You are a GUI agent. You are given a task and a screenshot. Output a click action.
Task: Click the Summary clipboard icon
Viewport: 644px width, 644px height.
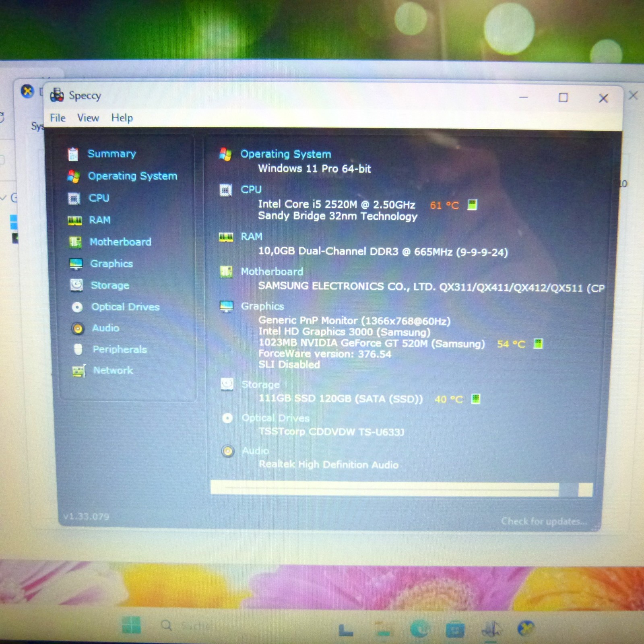pos(73,154)
